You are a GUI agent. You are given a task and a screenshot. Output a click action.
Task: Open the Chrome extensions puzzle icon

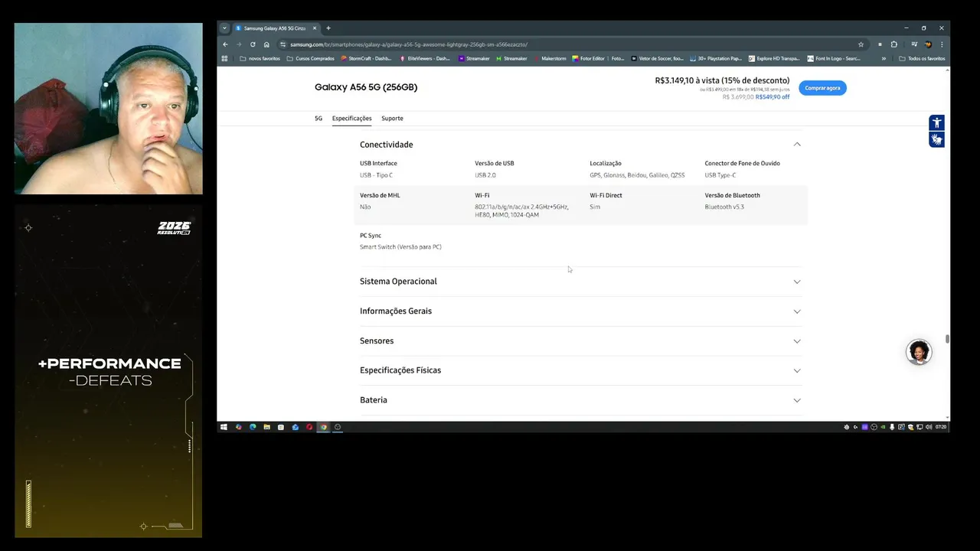pyautogui.click(x=893, y=44)
